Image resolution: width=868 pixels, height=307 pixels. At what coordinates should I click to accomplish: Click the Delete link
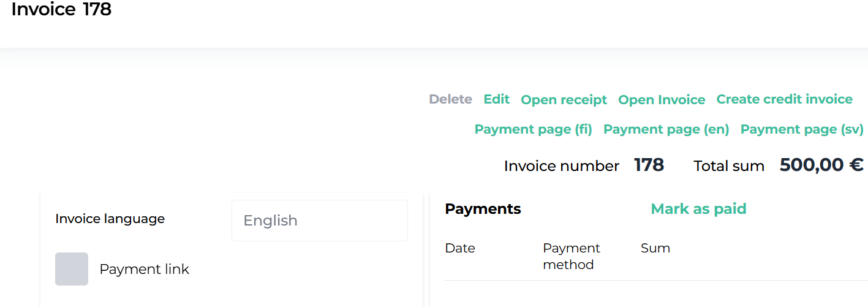tap(450, 99)
